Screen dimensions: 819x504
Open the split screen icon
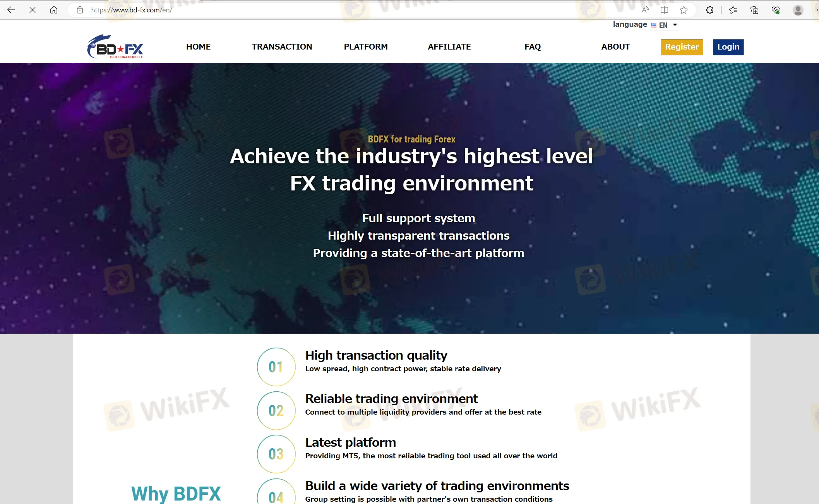pyautogui.click(x=664, y=10)
